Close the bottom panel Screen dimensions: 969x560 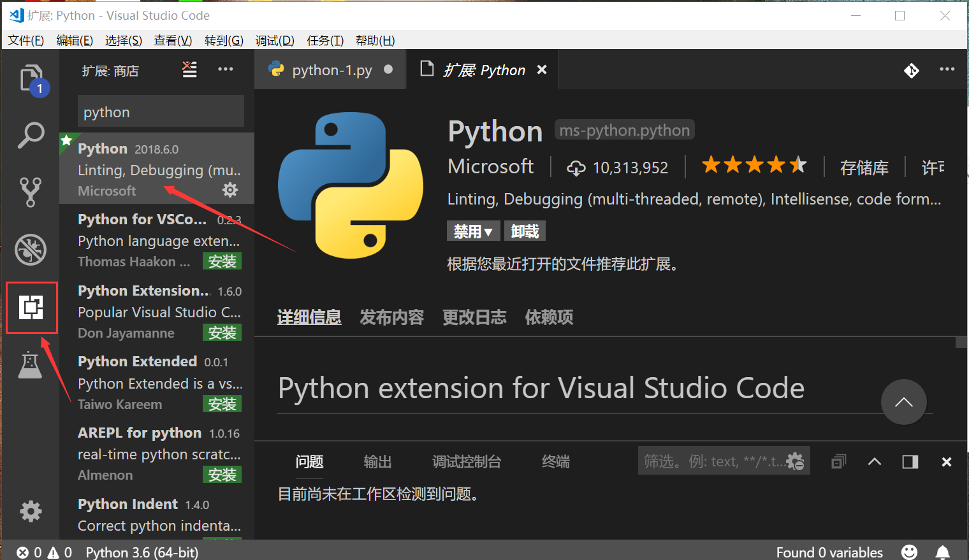click(x=947, y=462)
